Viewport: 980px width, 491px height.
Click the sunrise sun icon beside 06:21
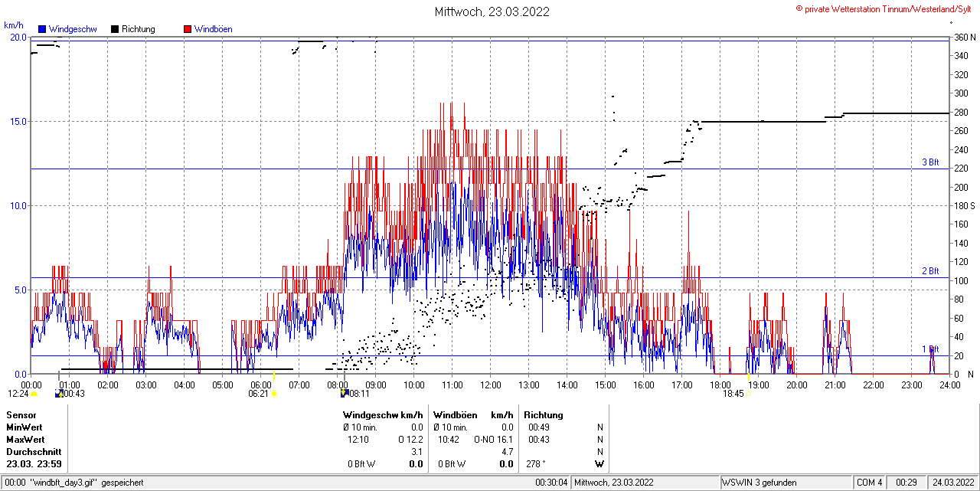(x=274, y=394)
